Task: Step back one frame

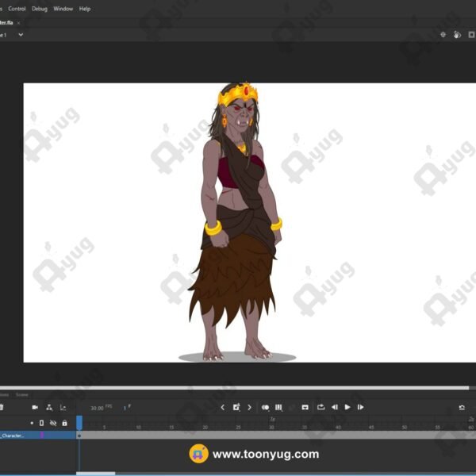Action: click(x=335, y=407)
